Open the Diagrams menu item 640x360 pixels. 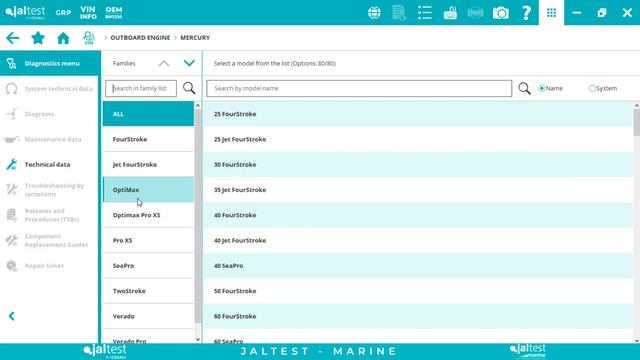(x=50, y=114)
